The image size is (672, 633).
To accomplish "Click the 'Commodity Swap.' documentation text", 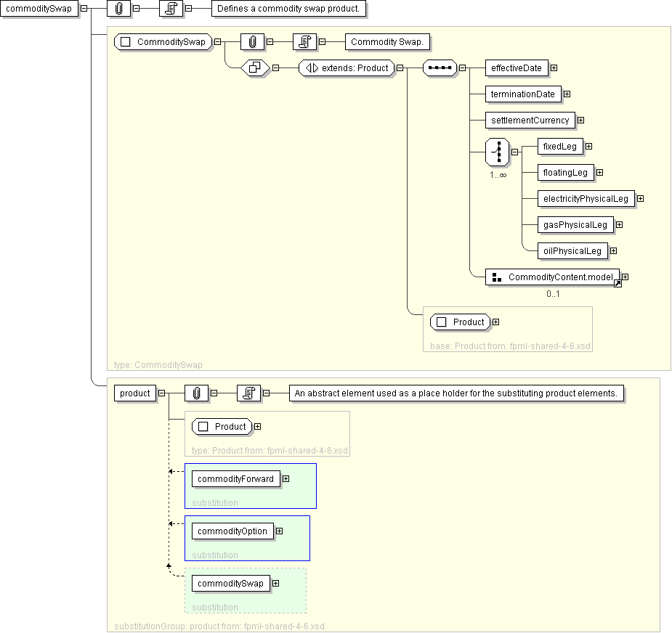I will pyautogui.click(x=387, y=42).
